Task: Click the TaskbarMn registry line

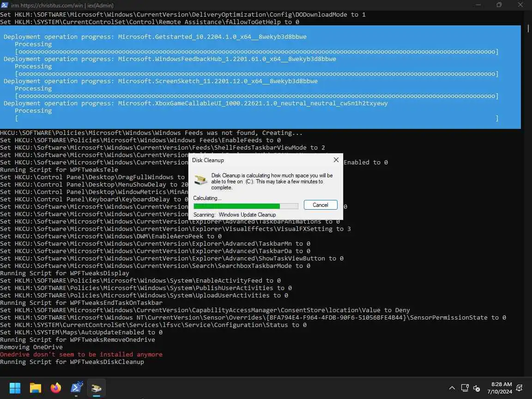Action: [x=155, y=244]
